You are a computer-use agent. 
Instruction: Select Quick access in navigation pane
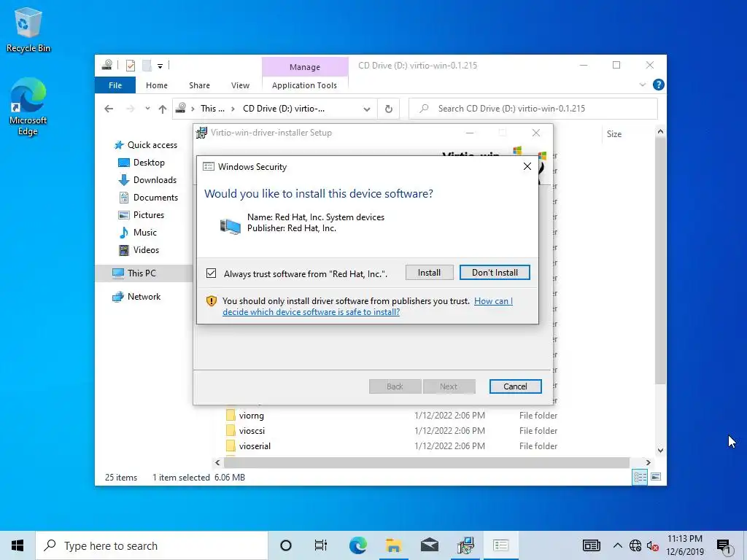152,145
